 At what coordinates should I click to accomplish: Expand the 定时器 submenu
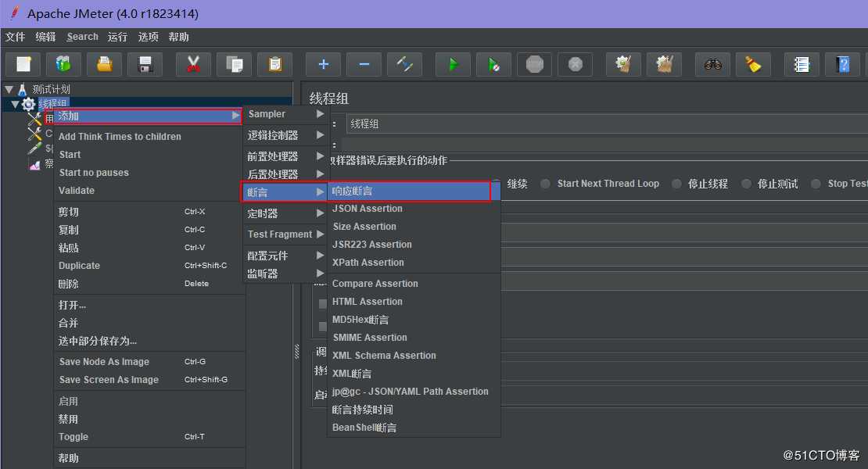(285, 213)
